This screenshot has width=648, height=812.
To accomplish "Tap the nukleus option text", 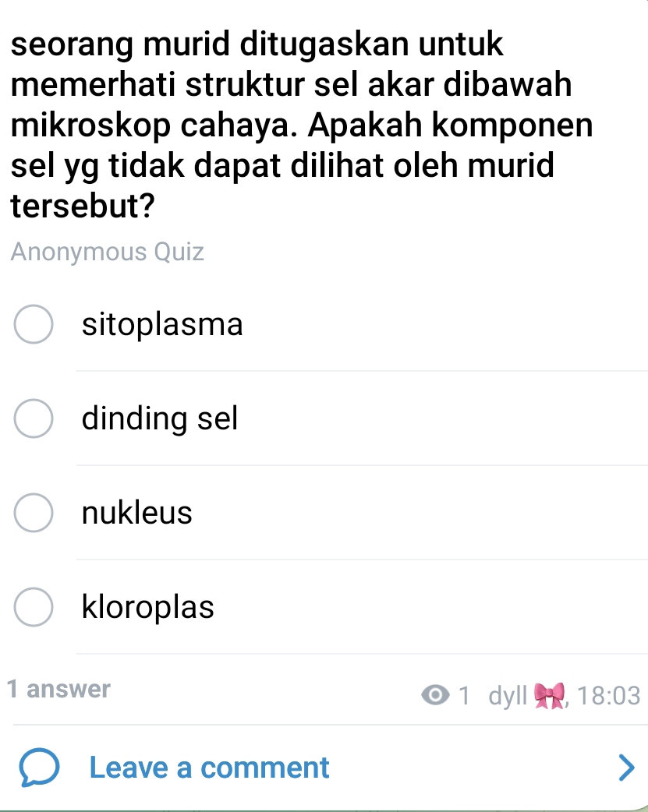I will pos(136,514).
